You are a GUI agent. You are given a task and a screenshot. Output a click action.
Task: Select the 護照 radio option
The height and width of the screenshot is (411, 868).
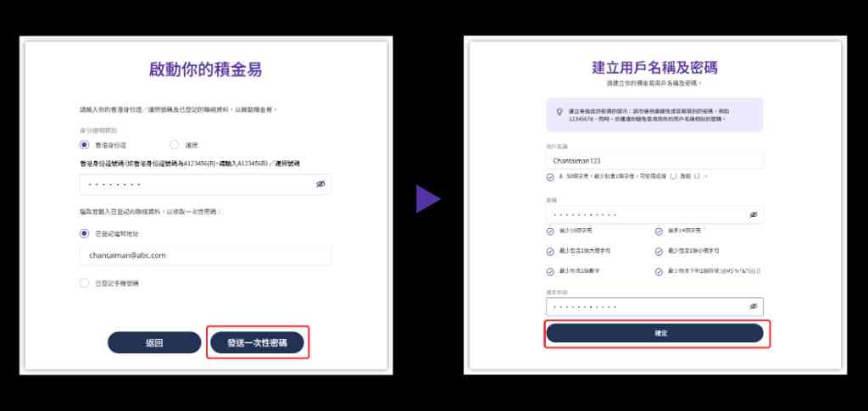[175, 145]
